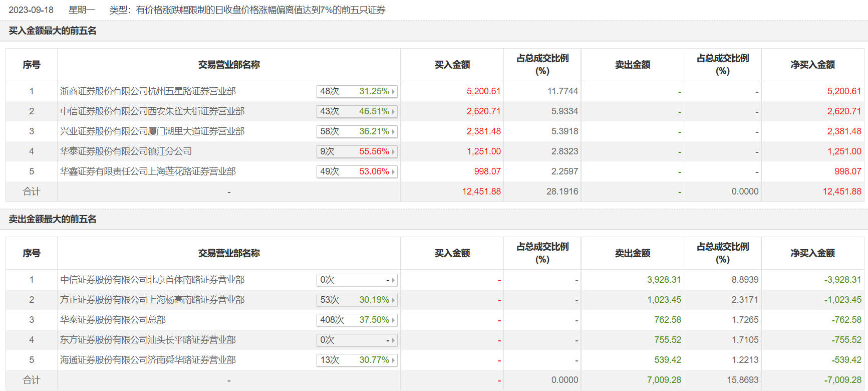Open 华泰证券镇江分公司 link

pyautogui.click(x=126, y=151)
